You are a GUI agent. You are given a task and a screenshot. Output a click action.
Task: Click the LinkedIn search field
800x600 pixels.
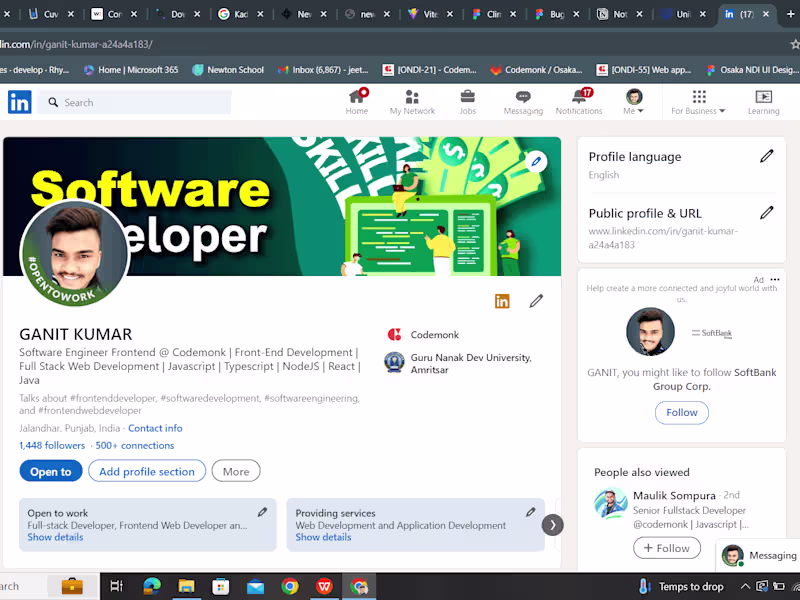(136, 103)
